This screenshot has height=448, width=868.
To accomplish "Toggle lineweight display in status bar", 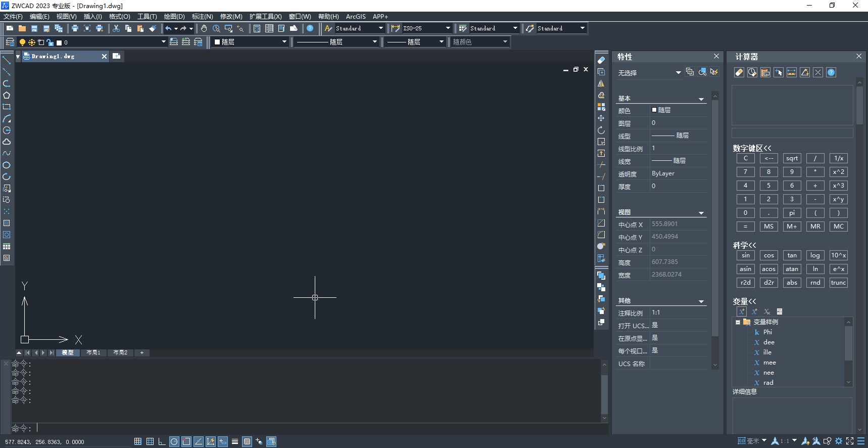I will [235, 441].
